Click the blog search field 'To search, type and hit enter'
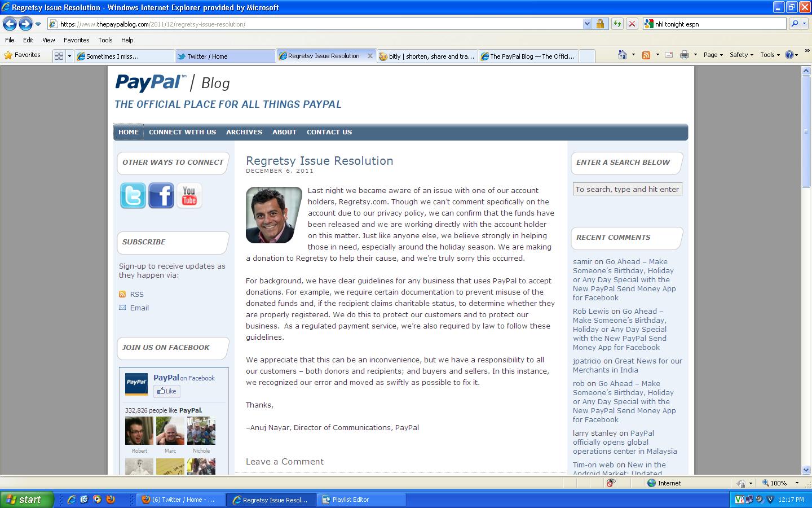The image size is (812, 508). [x=628, y=189]
